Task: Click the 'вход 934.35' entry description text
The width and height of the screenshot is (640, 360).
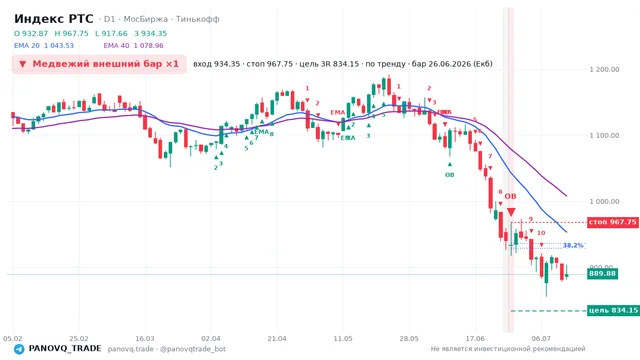Action: click(x=217, y=64)
